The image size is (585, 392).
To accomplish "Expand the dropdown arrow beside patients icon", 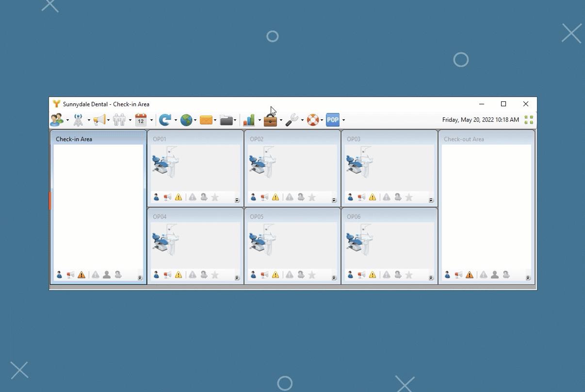I will [x=67, y=120].
